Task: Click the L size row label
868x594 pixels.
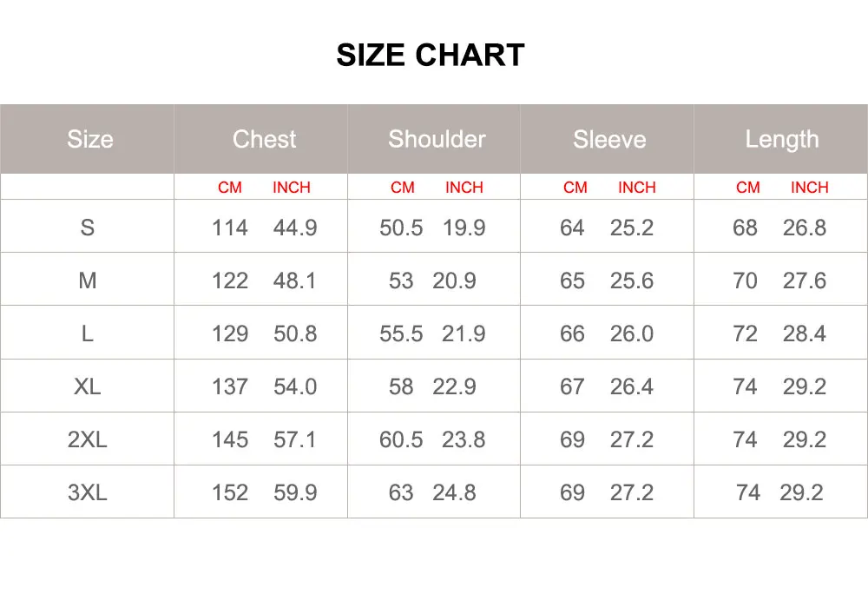Action: pos(88,333)
